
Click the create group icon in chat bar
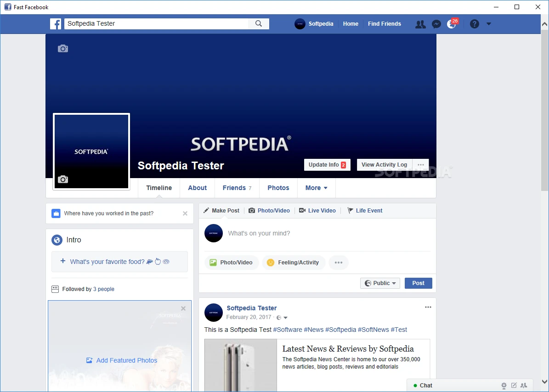point(524,386)
